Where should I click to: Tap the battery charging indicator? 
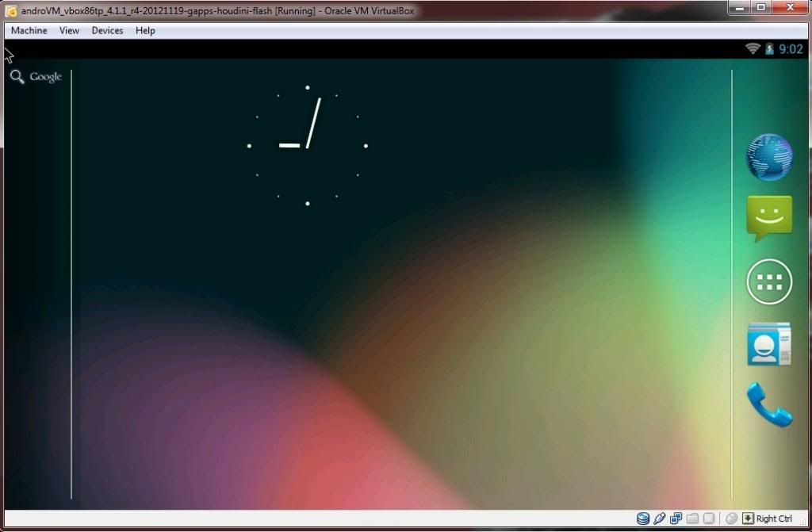769,48
